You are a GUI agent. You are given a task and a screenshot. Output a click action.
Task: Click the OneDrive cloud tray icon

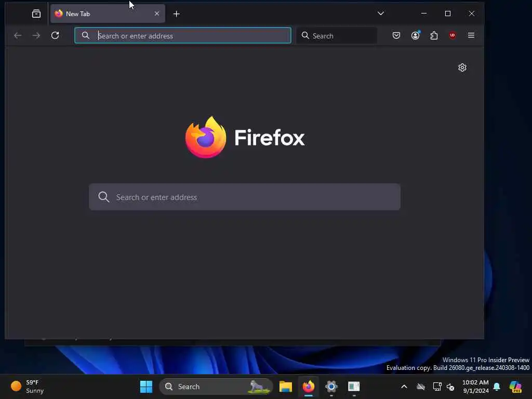(x=421, y=387)
